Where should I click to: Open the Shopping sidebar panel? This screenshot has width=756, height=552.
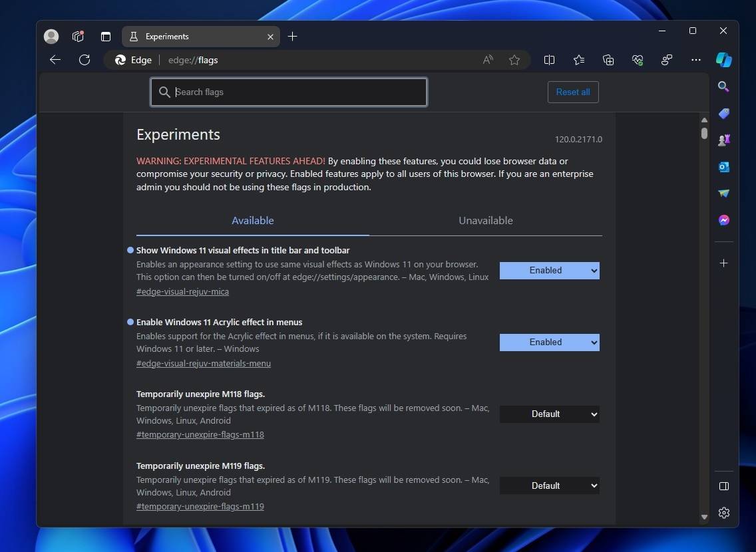coord(723,113)
